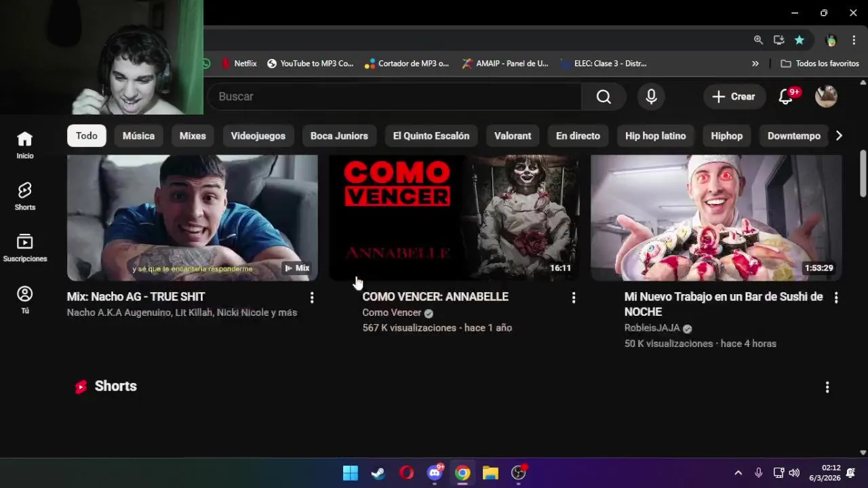
Task: Click Mi Nuevo Trabajo en un Bar title
Action: (724, 304)
